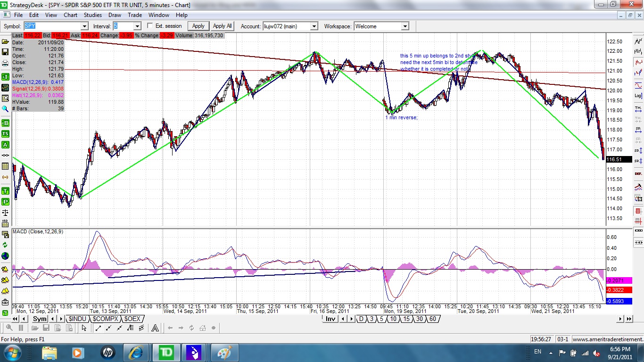Screen dimensions: 644x362
Task: Open the Account dropdown list
Action: click(314, 26)
